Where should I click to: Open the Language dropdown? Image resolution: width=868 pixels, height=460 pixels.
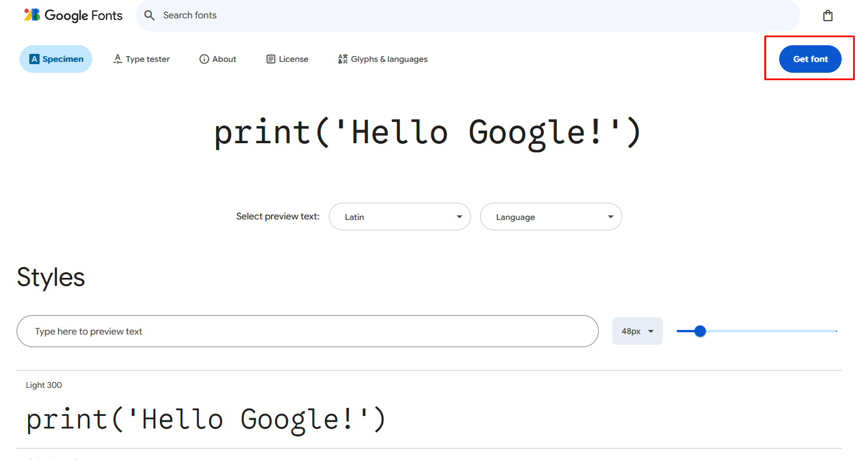[x=551, y=217]
